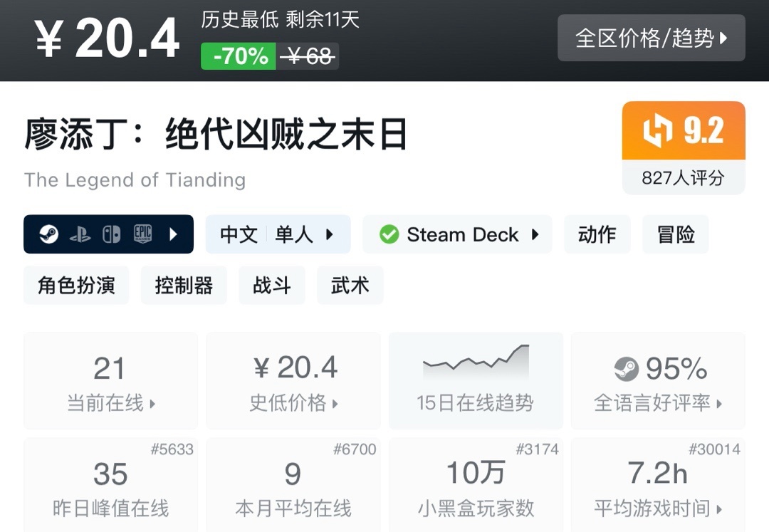
Task: Select the 角色扮演 tag
Action: tap(76, 286)
